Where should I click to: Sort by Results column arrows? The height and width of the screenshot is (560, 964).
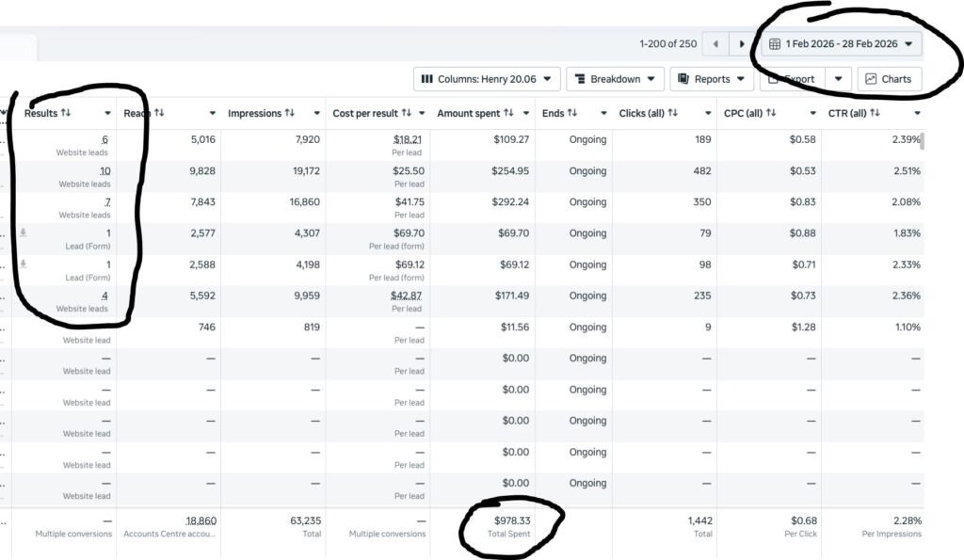click(x=66, y=113)
